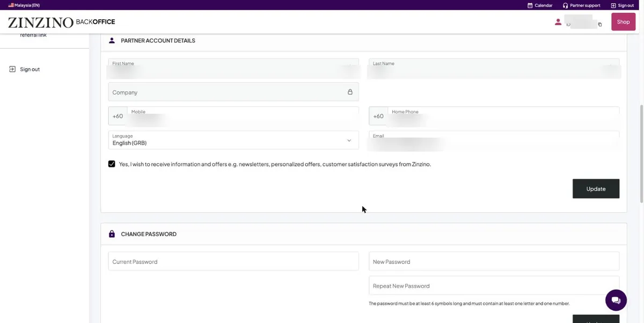Image resolution: width=644 pixels, height=323 pixels.
Task: Click the sidebar Sign out icon
Action: [12, 69]
